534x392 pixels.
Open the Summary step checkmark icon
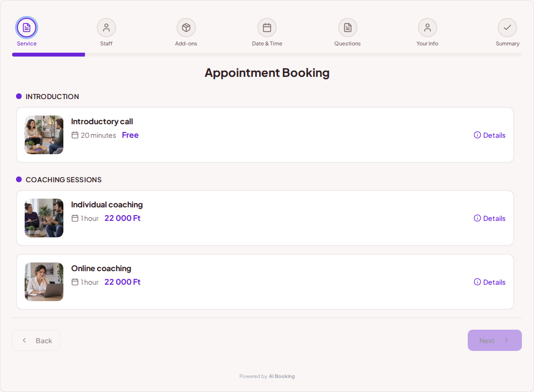507,28
